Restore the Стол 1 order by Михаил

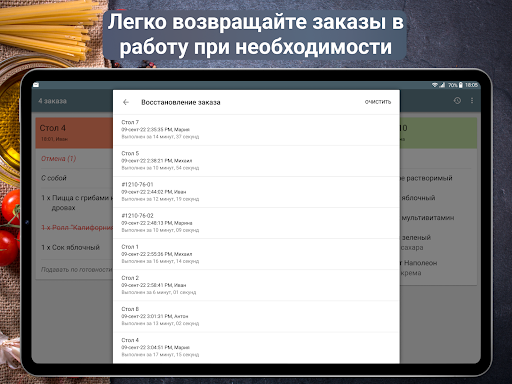(x=256, y=254)
